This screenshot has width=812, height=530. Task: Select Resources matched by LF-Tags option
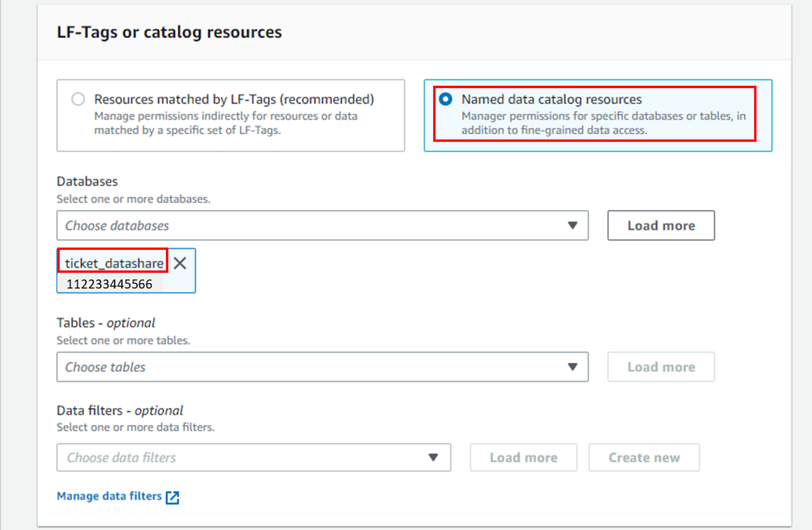(78, 100)
